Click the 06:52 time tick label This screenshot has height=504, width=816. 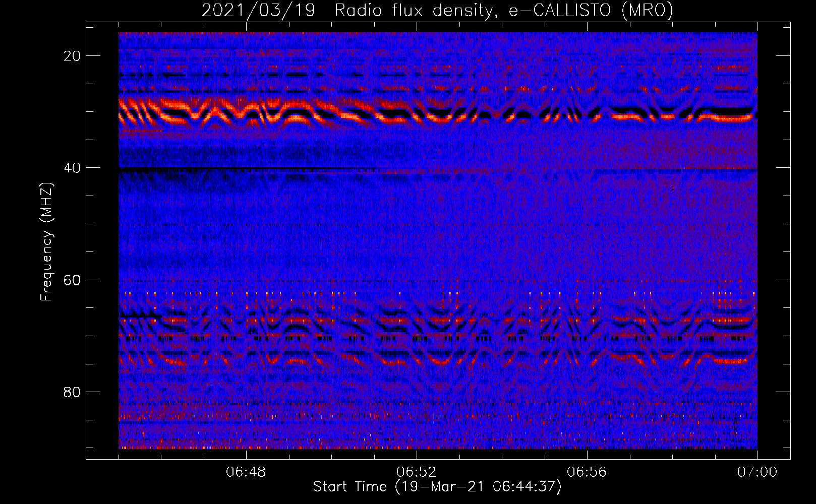tap(417, 472)
